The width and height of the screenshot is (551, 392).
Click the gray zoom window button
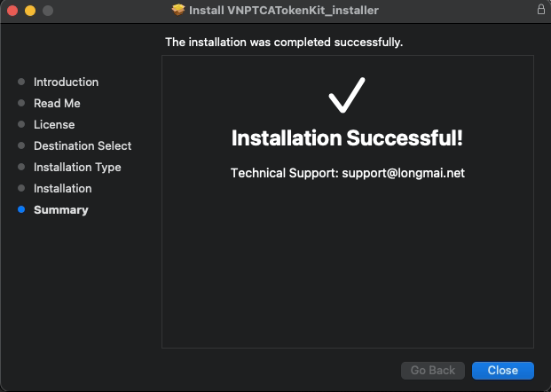pos(47,11)
